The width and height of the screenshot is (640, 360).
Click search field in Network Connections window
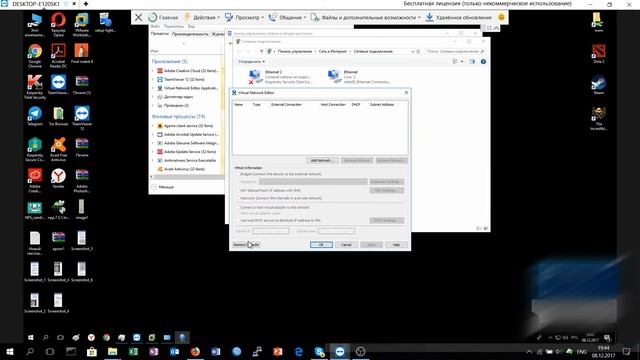pyautogui.click(x=455, y=51)
